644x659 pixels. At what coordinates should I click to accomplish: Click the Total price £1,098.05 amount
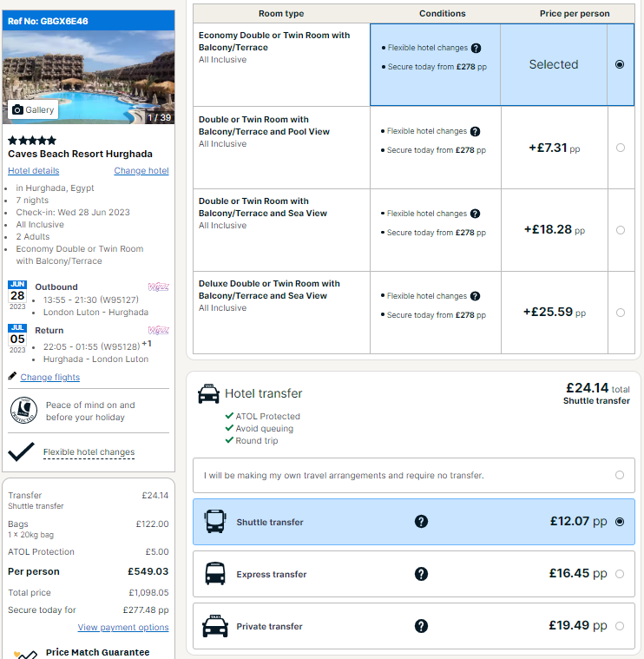tap(148, 593)
